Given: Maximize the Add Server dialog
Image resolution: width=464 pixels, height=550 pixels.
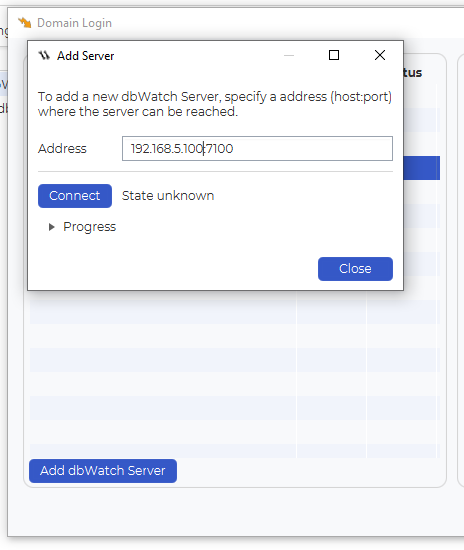Looking at the screenshot, I should (x=334, y=55).
